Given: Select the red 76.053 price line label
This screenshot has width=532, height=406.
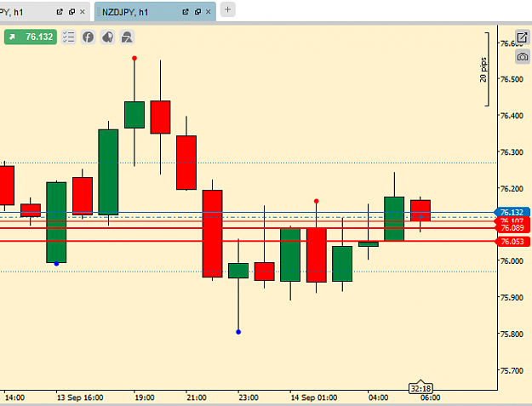Looking at the screenshot, I should tap(512, 242).
